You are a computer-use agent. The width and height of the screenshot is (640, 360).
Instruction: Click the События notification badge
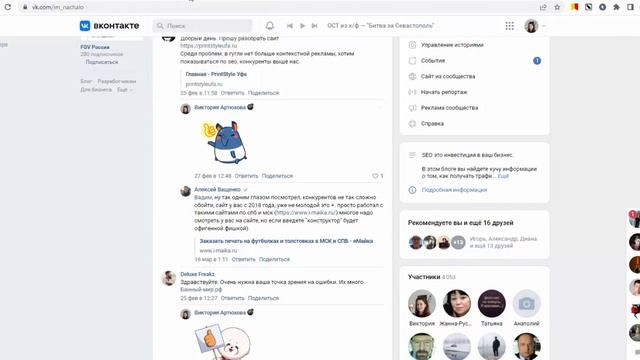point(537,61)
